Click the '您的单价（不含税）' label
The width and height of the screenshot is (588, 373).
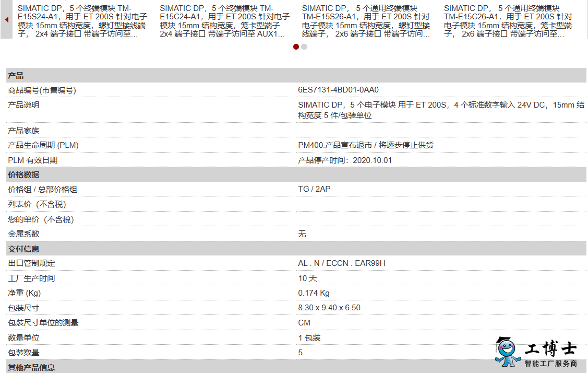(41, 219)
